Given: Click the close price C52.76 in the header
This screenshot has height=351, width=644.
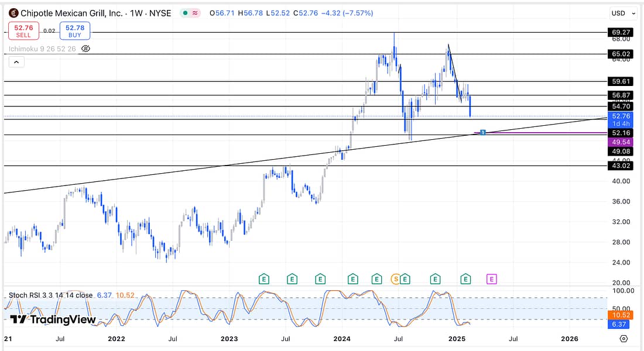Looking at the screenshot, I should coord(306,13).
